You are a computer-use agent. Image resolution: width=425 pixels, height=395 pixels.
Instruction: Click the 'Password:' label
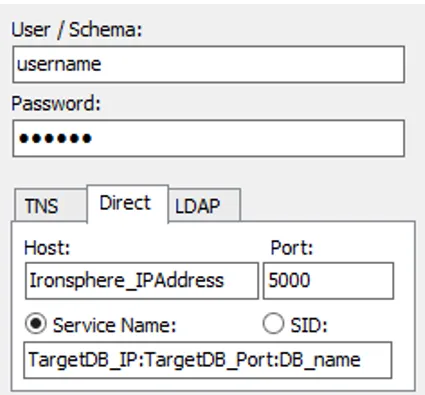click(56, 104)
